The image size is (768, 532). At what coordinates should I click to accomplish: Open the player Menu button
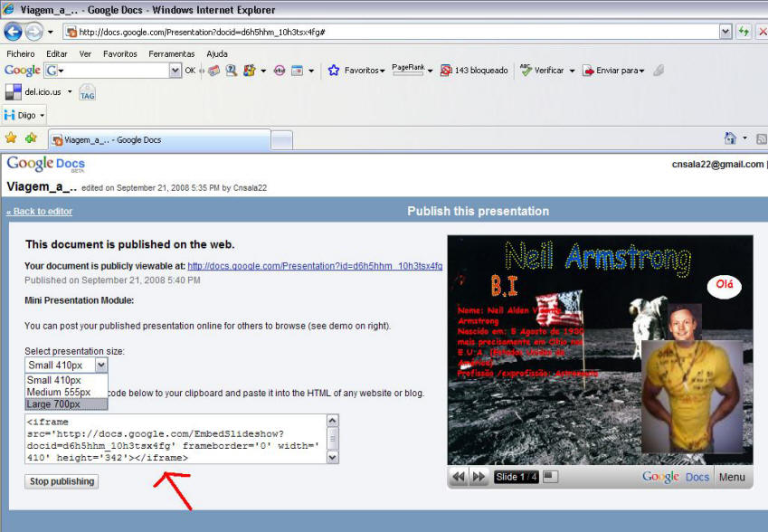point(732,477)
